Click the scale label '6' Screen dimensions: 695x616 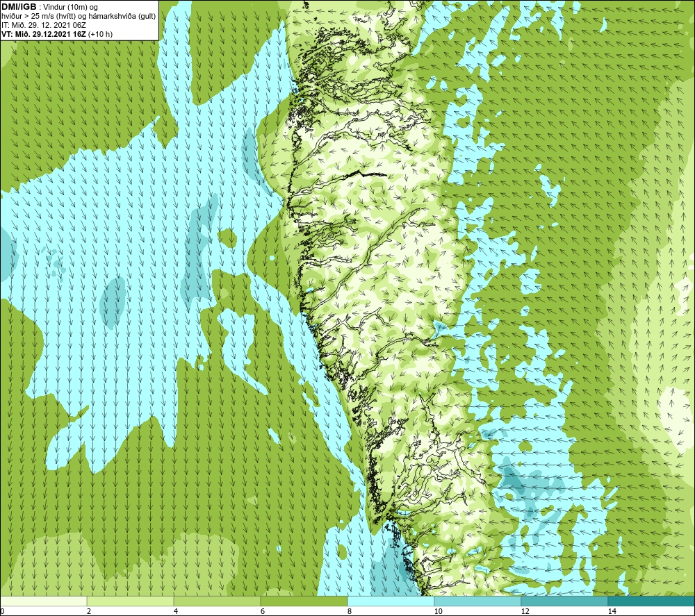click(x=263, y=611)
